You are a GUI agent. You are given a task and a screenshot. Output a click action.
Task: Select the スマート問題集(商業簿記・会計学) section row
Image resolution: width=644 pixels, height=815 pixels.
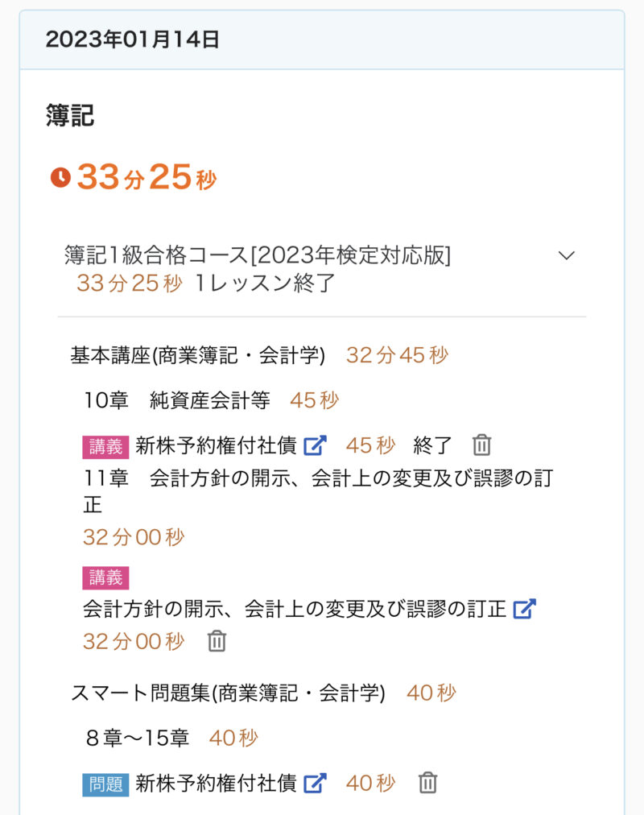[228, 693]
